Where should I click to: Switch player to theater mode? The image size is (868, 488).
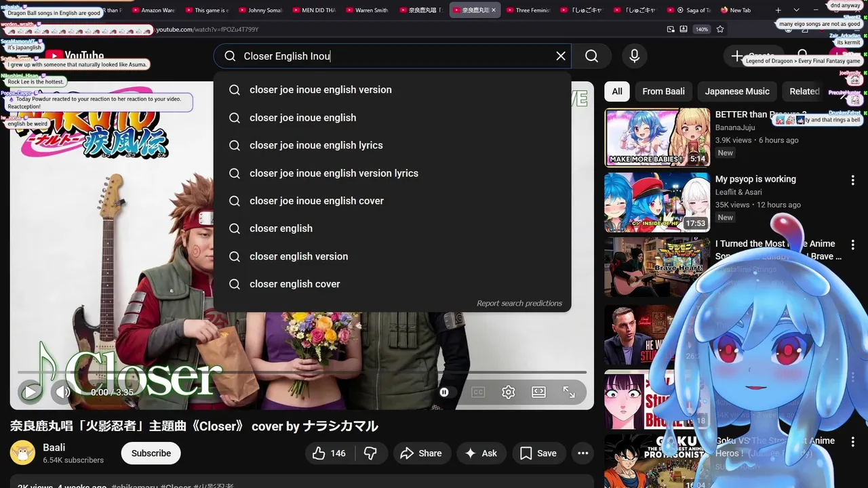click(538, 392)
